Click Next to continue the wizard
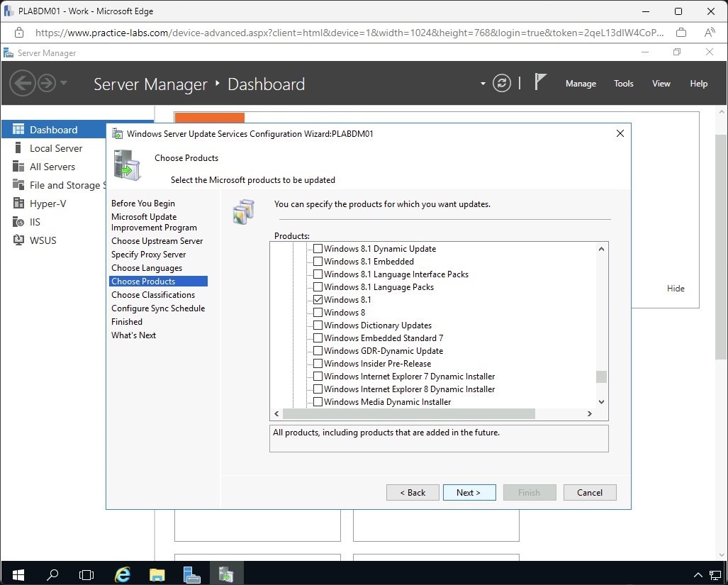 pyautogui.click(x=469, y=493)
